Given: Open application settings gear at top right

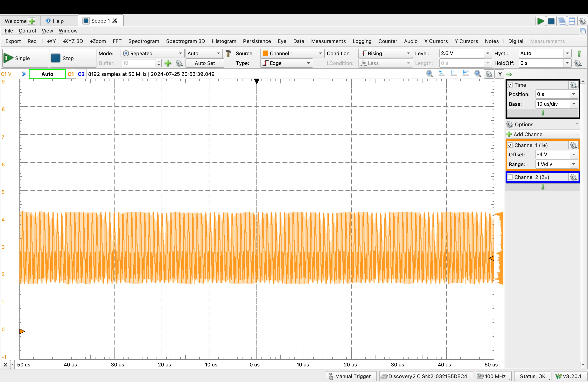Looking at the screenshot, I should point(583,21).
